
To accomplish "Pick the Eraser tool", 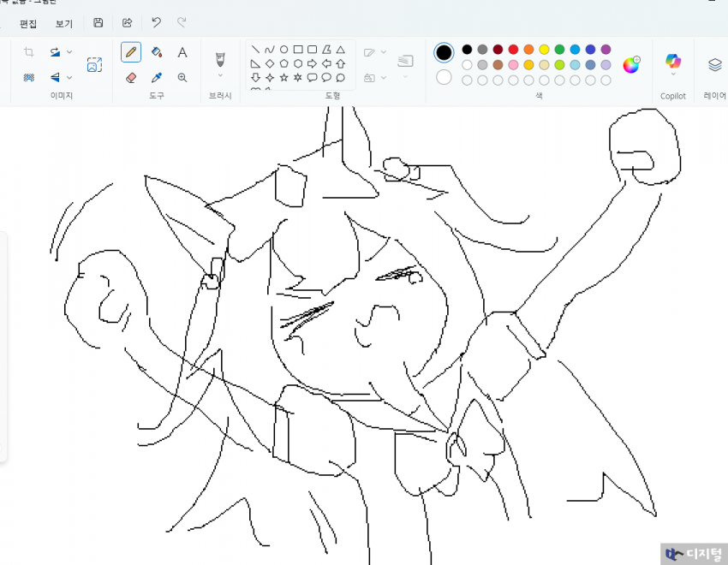I will click(131, 77).
